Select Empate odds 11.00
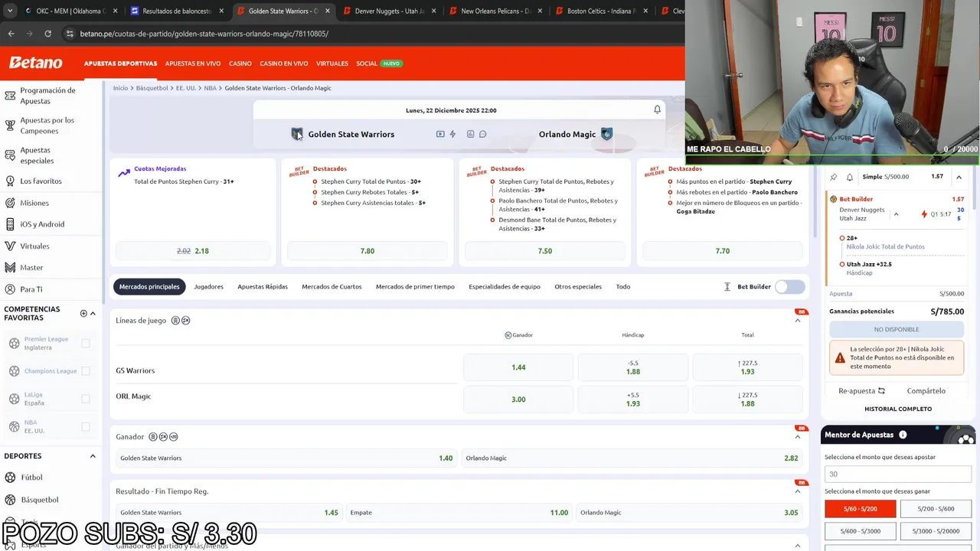This screenshot has width=980, height=551. click(x=459, y=513)
